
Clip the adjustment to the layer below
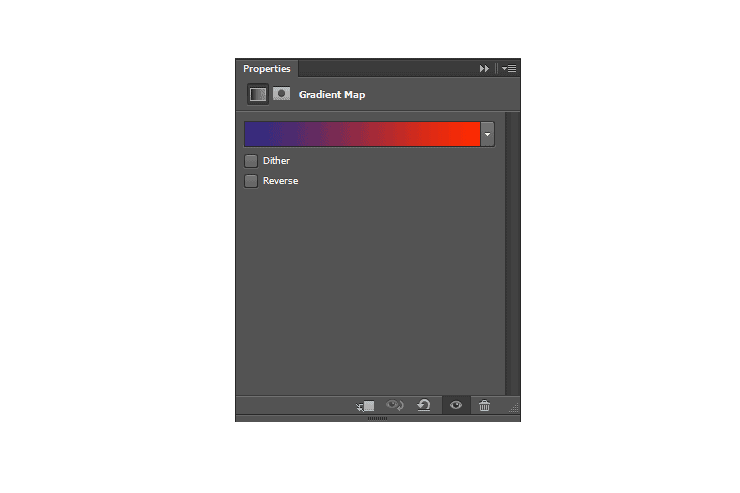[365, 406]
